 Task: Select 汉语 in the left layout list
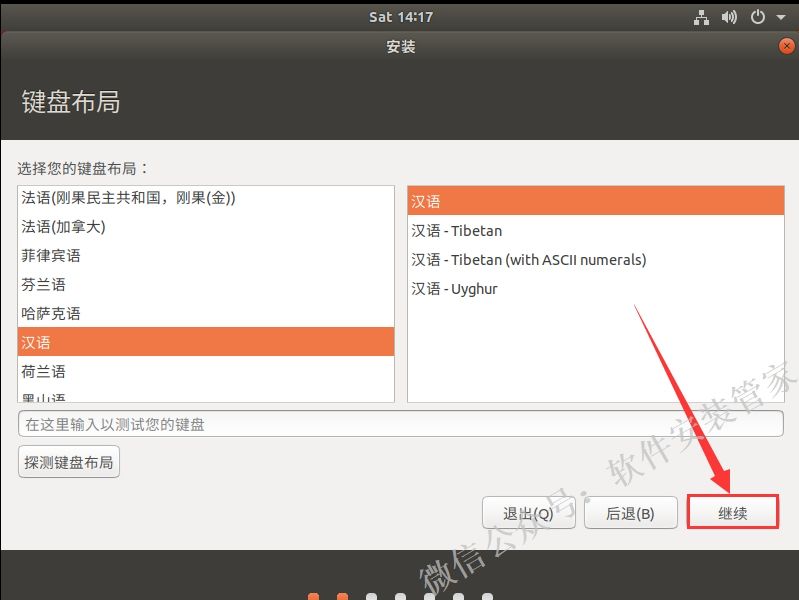coord(206,342)
